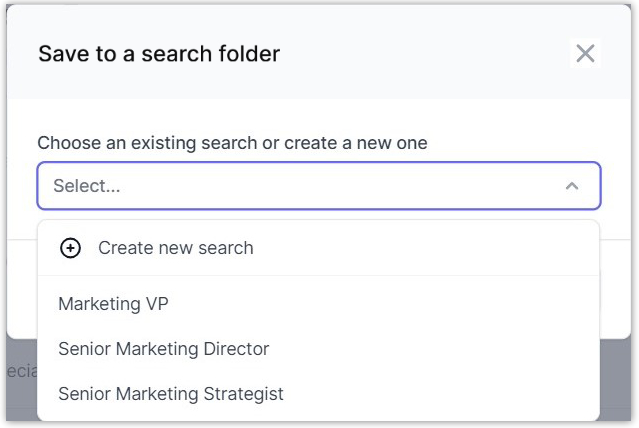Collapse the dropdown using the chevron arrow
639x428 pixels.
click(x=572, y=186)
